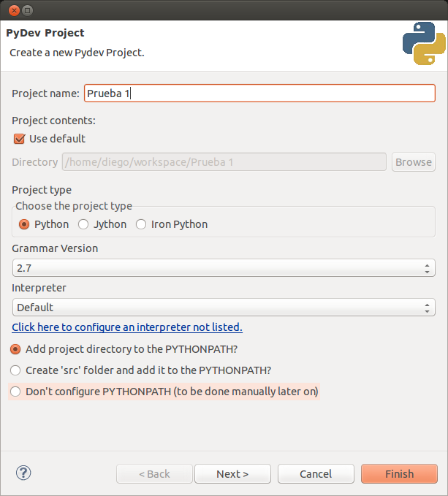The height and width of the screenshot is (496, 448).
Task: Open the Grammar Version dropdown
Action: point(224,268)
